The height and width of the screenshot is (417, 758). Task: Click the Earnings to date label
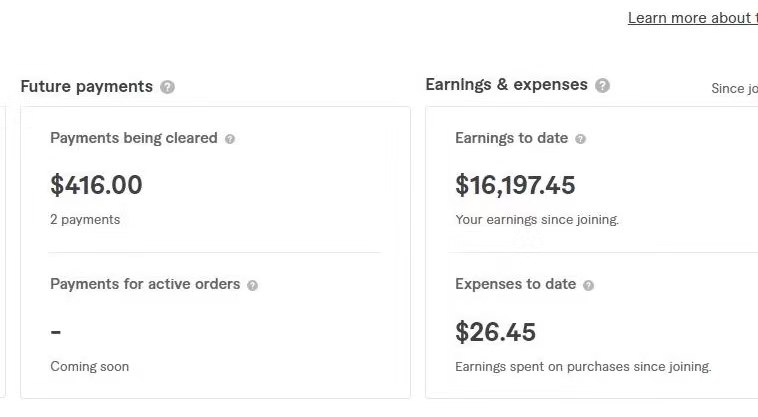tap(511, 138)
